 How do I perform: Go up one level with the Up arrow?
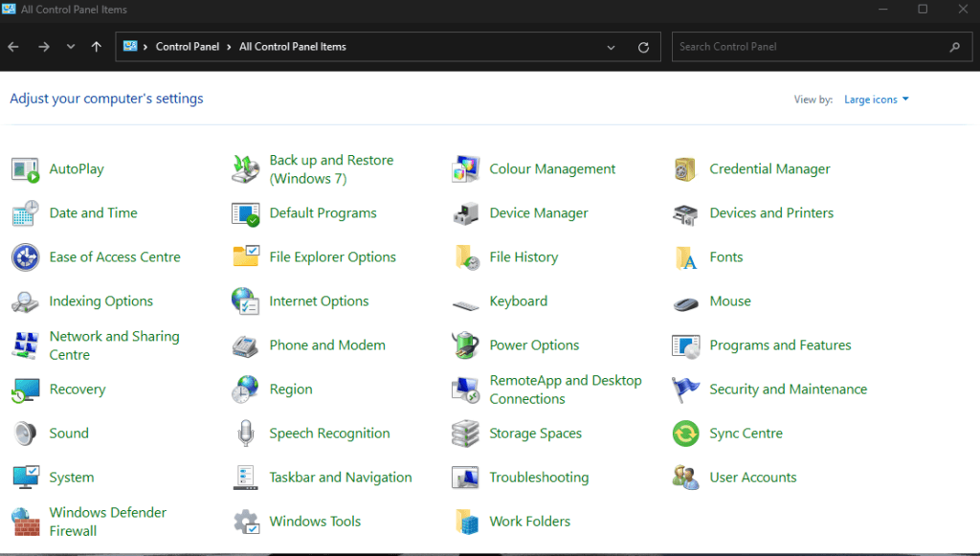(x=97, y=47)
